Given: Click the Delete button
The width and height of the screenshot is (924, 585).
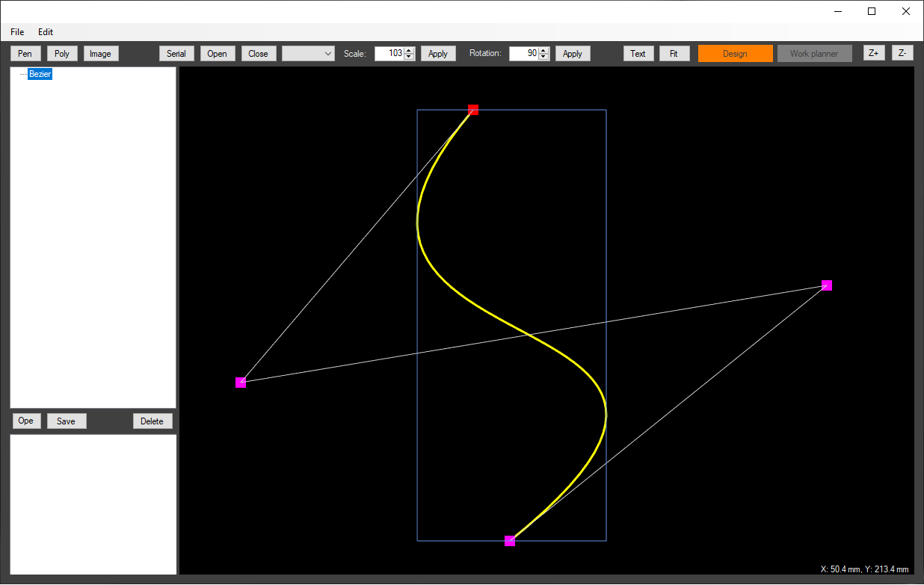Looking at the screenshot, I should [153, 421].
